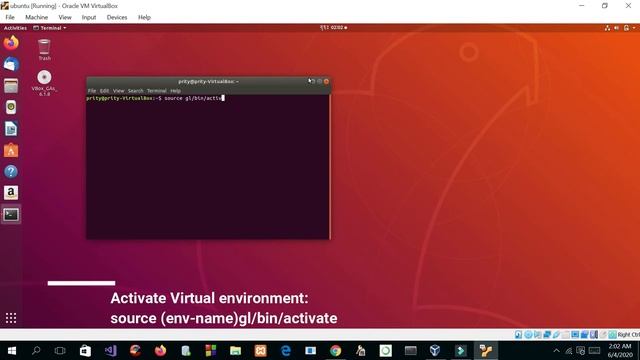Screen dimensions: 640x360
Task: Open Files manager from Ubuntu dock
Action: 11,86
